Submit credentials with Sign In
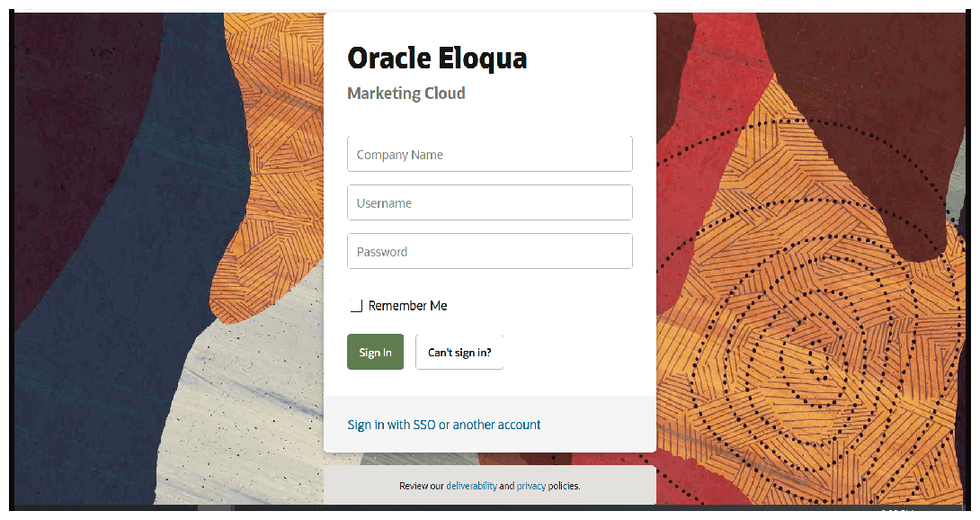 point(375,351)
